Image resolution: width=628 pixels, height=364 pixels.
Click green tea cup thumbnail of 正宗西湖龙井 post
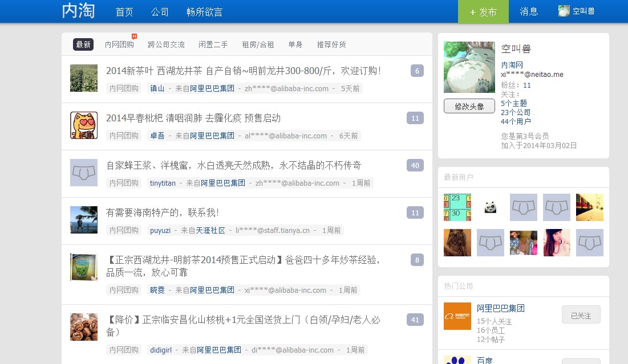click(x=84, y=267)
